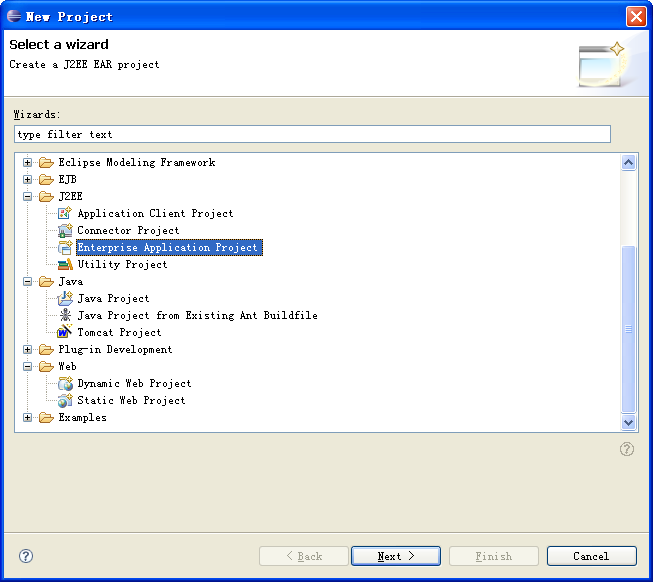Click the Static Web Project icon
The height and width of the screenshot is (582, 653).
[x=65, y=400]
